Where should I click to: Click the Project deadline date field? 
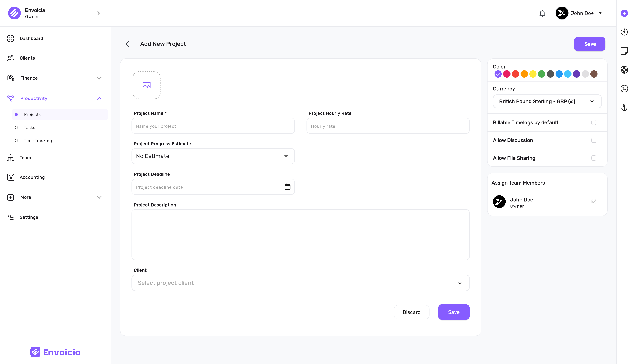[213, 187]
